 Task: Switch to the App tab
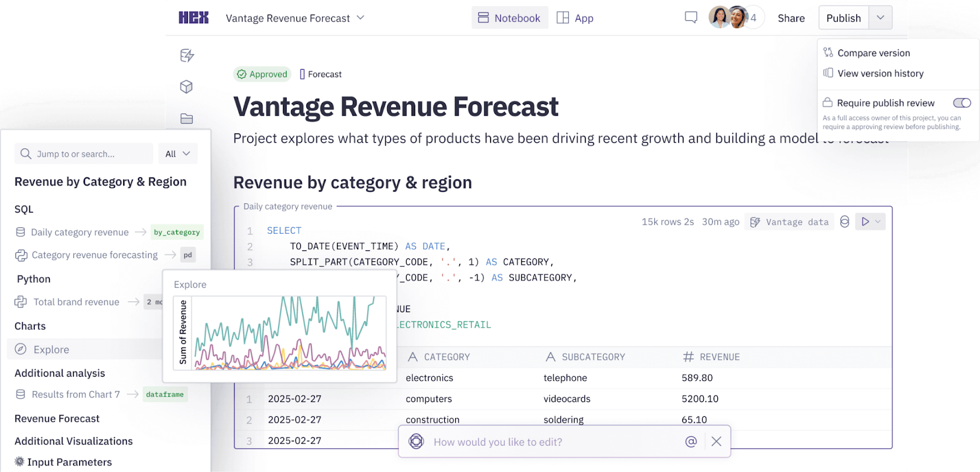coord(575,18)
